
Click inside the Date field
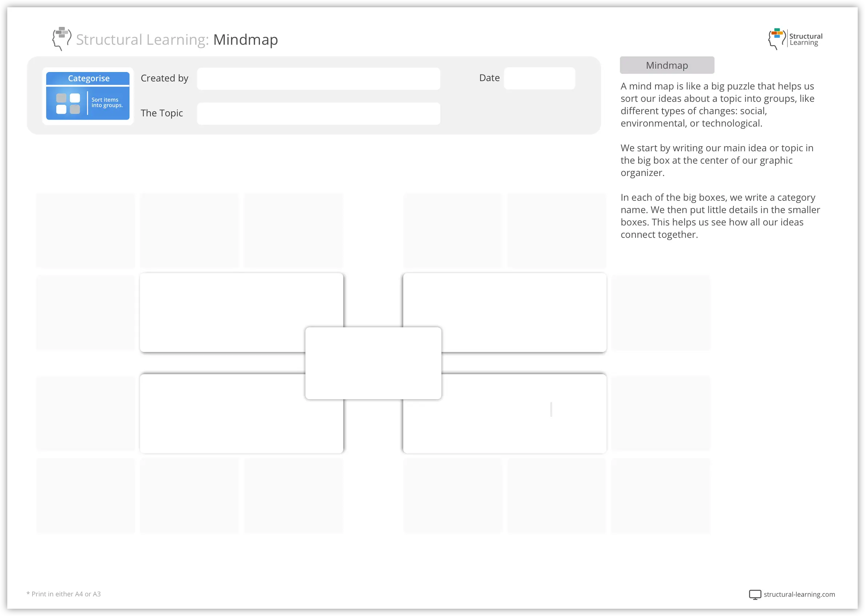tap(539, 78)
